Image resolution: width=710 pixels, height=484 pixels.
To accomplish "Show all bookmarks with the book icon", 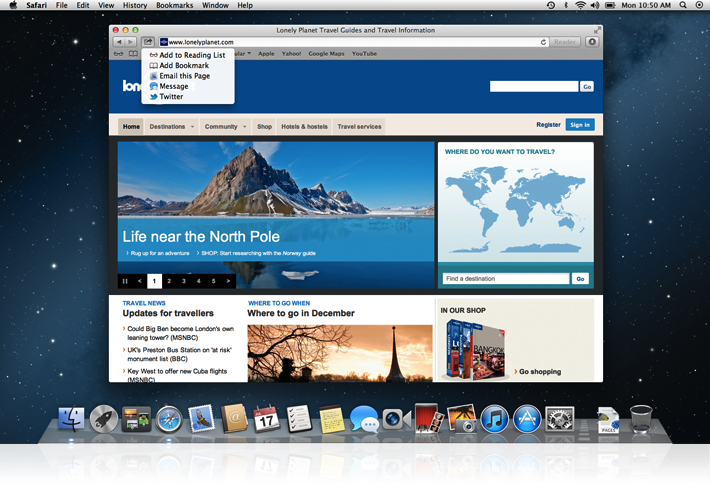I will (133, 53).
